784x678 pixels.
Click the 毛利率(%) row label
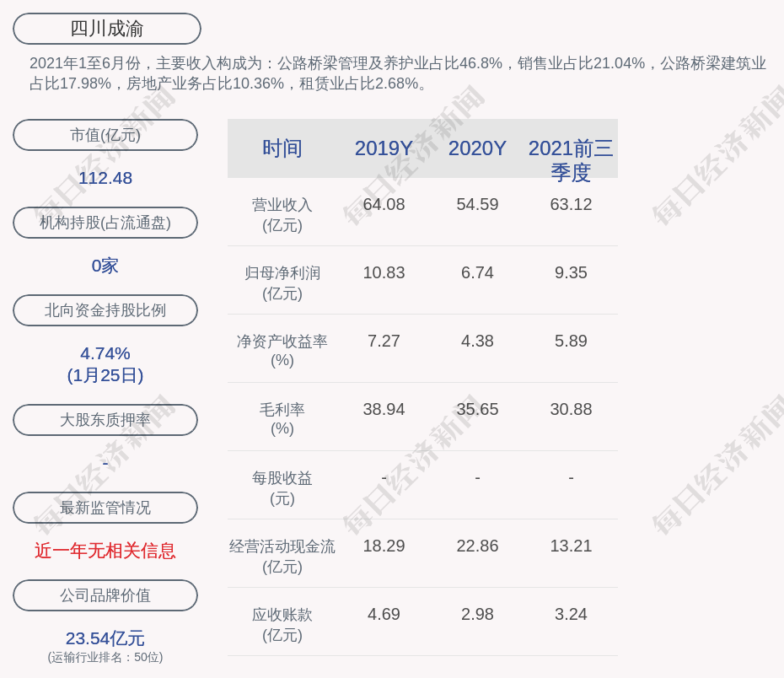[x=282, y=419]
